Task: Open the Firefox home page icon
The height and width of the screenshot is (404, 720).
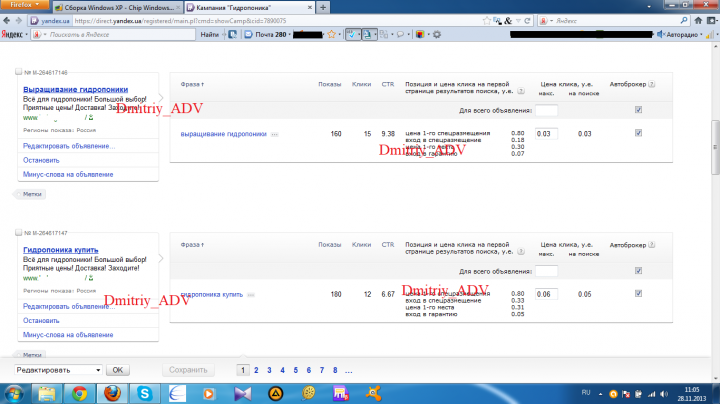Action: point(698,21)
